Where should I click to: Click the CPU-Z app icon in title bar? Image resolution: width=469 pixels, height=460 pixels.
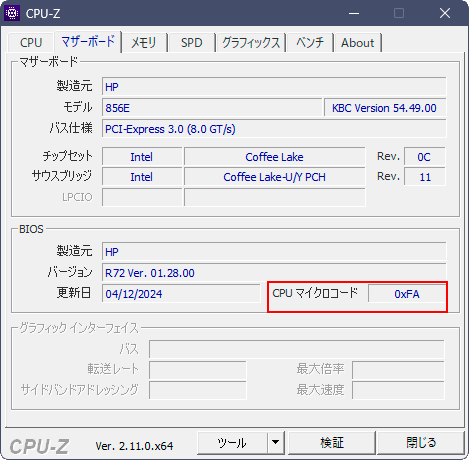12,13
